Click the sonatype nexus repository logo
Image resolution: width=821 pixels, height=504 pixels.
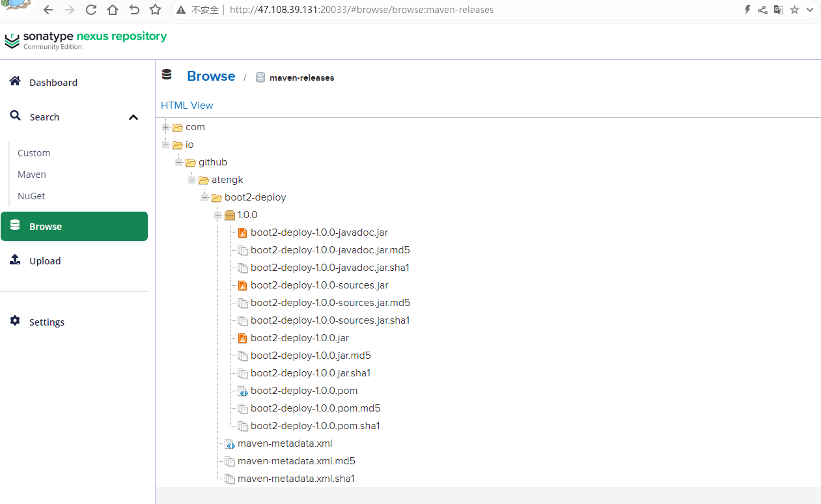coord(85,40)
